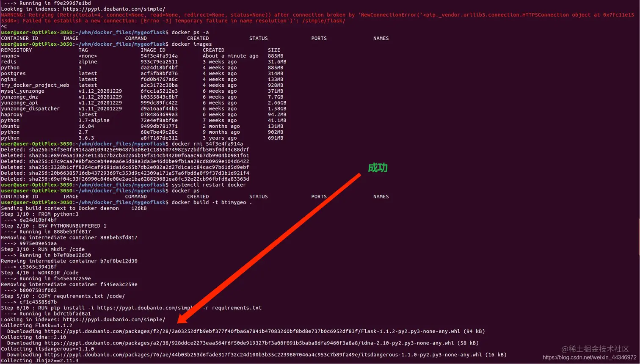640x364 pixels.
Task: Click the nginx repository name
Action: coord(8,80)
